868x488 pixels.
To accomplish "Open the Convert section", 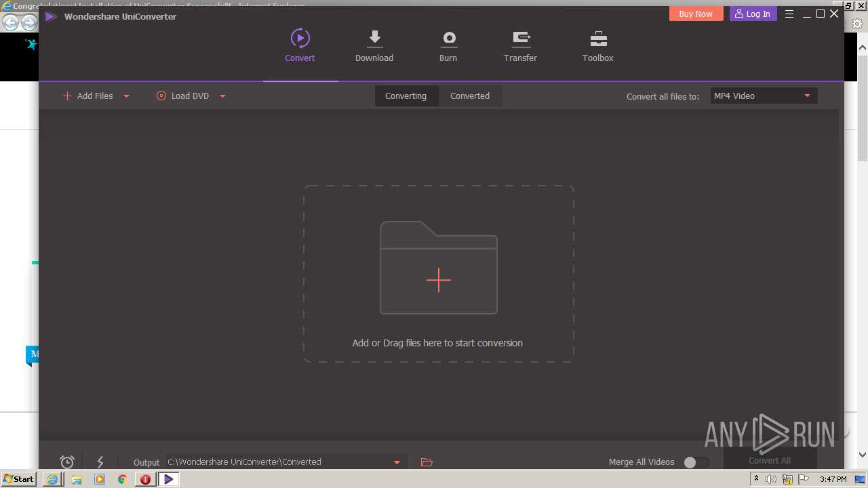I will click(x=300, y=45).
